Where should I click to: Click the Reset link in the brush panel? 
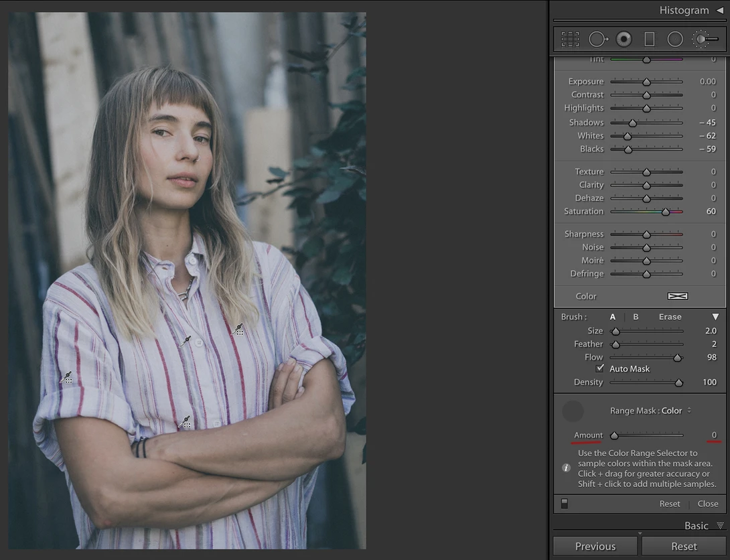pyautogui.click(x=670, y=504)
